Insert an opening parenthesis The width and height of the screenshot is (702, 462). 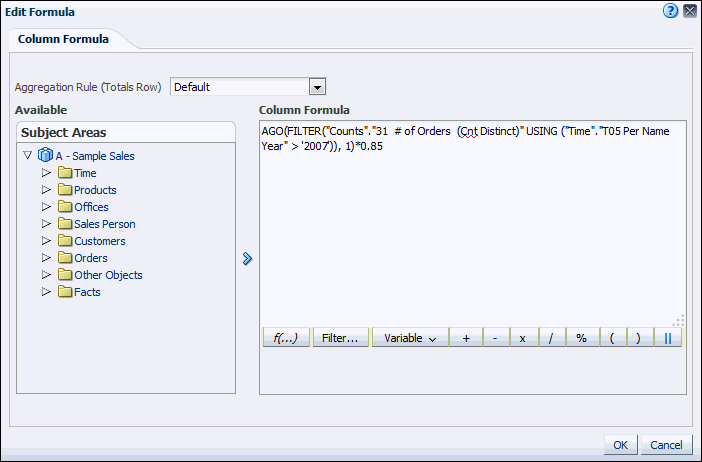click(x=611, y=338)
